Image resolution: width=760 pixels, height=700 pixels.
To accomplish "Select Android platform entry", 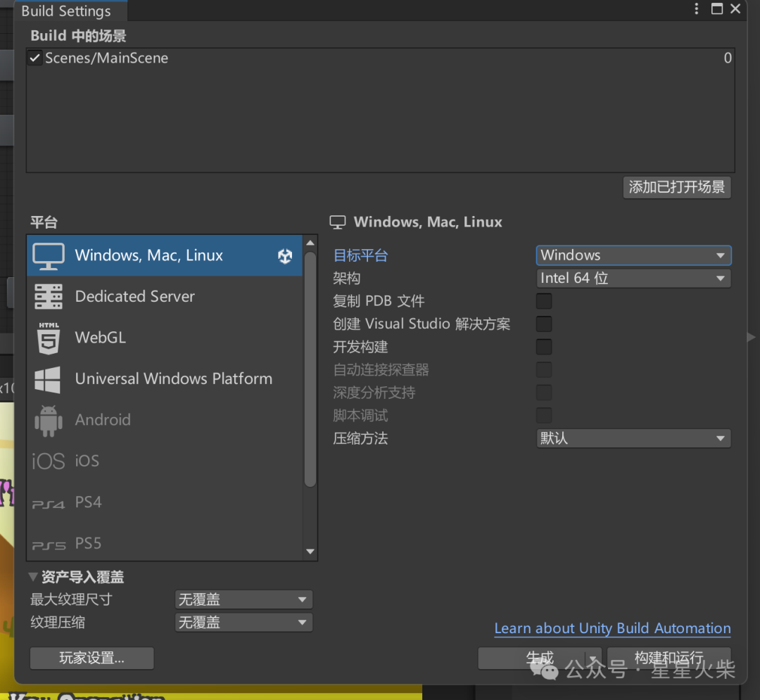I will click(x=164, y=420).
